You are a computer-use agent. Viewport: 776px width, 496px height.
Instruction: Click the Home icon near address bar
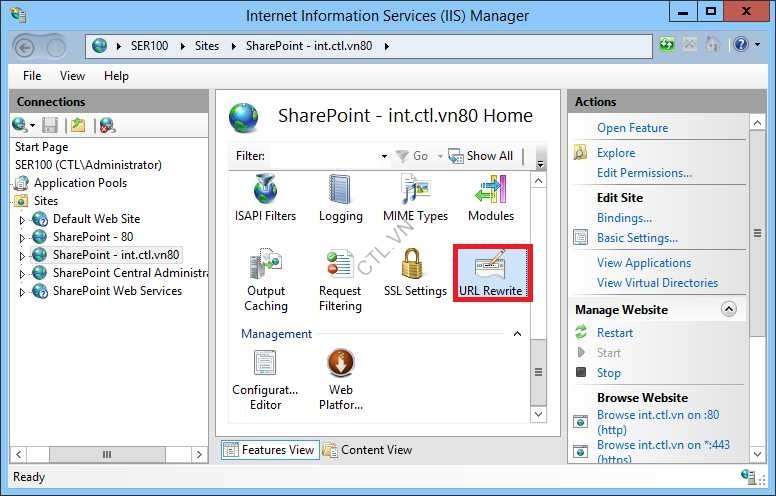[x=712, y=45]
